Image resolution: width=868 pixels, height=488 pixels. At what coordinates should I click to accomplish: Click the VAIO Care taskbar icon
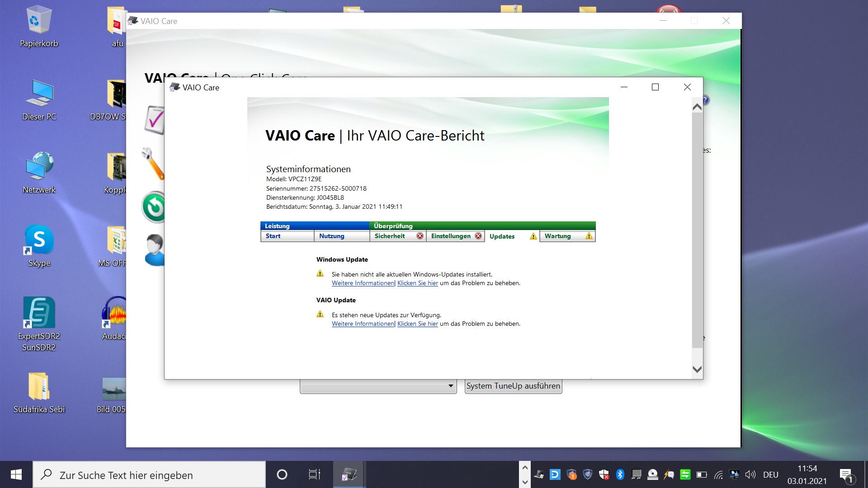point(349,474)
